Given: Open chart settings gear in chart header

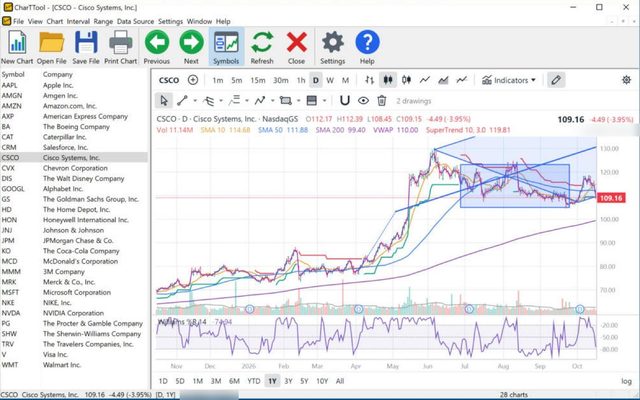Looking at the screenshot, I should click(x=626, y=80).
